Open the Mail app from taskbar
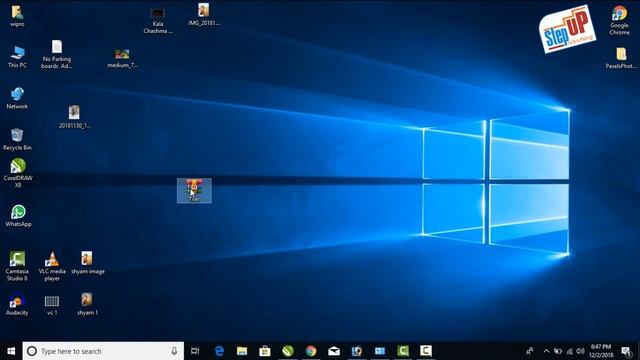 [x=334, y=351]
